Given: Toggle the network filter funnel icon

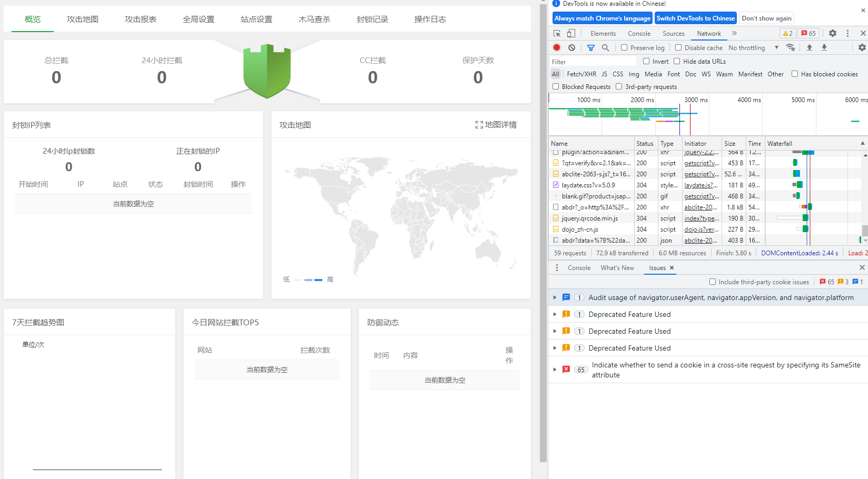Looking at the screenshot, I should [x=591, y=47].
